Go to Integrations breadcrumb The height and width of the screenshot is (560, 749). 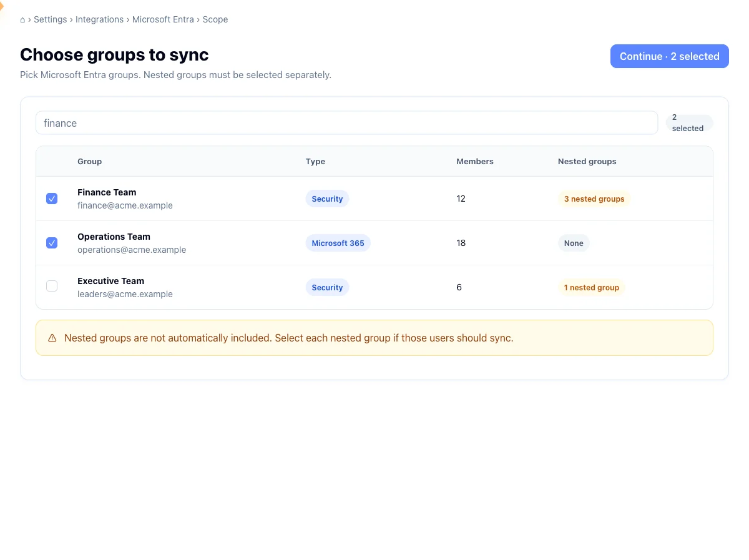(99, 19)
